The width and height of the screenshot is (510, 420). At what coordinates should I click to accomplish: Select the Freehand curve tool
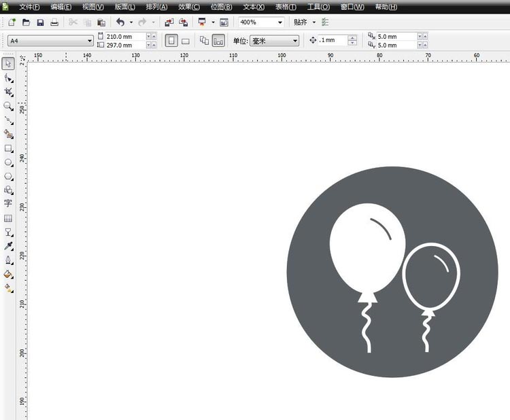[8, 120]
